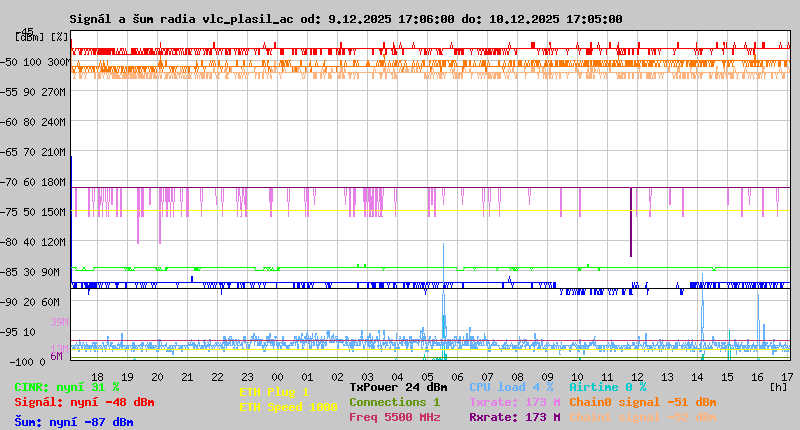Click the '06' hour tick on time axis
This screenshot has height=430, width=800.
tap(457, 377)
